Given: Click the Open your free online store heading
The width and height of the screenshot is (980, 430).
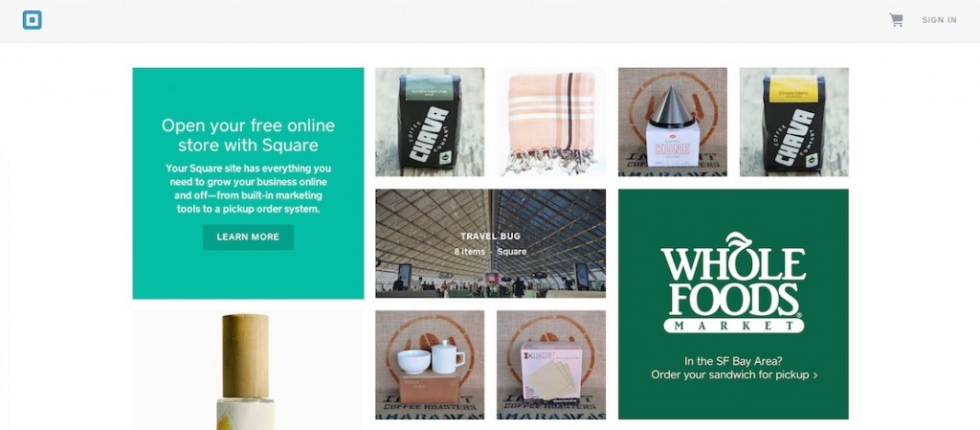Looking at the screenshot, I should 248,135.
